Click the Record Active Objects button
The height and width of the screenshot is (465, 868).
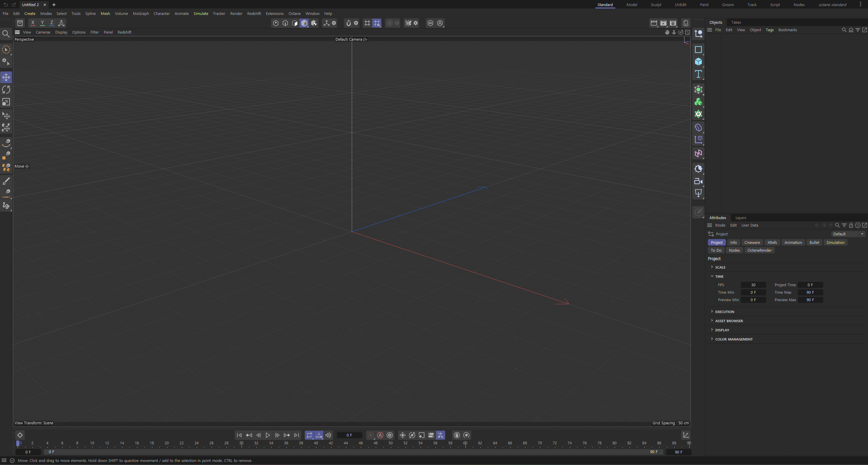371,435
